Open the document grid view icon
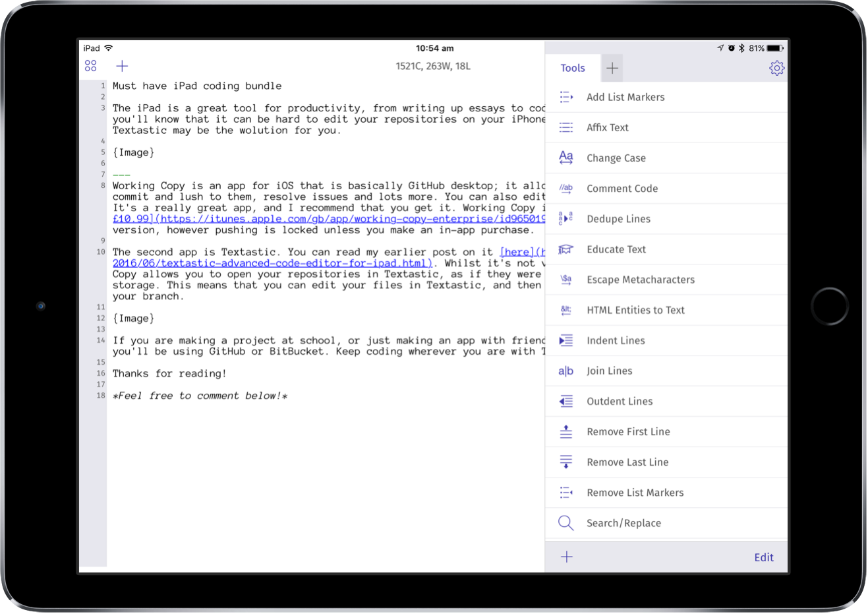Image resolution: width=868 pixels, height=614 pixels. point(91,66)
